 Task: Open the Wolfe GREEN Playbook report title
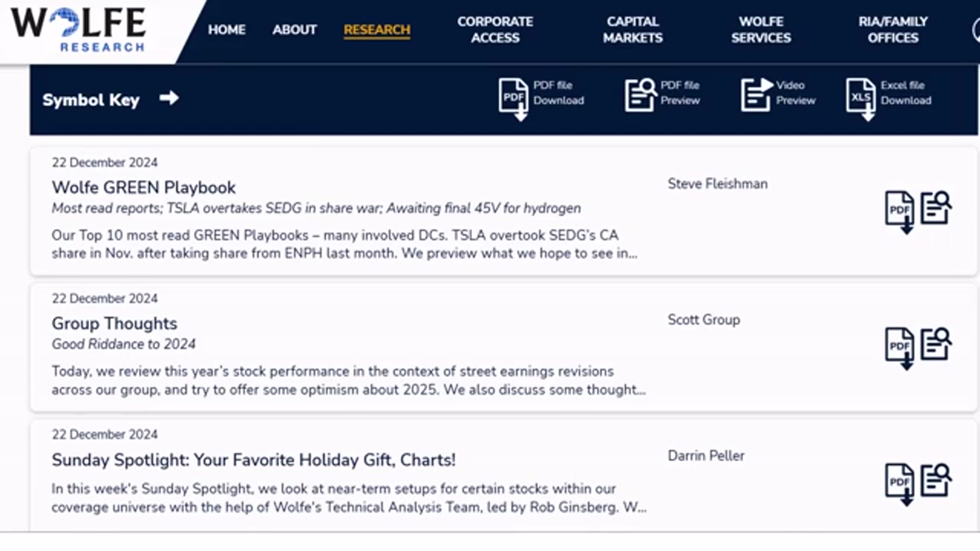click(x=143, y=187)
